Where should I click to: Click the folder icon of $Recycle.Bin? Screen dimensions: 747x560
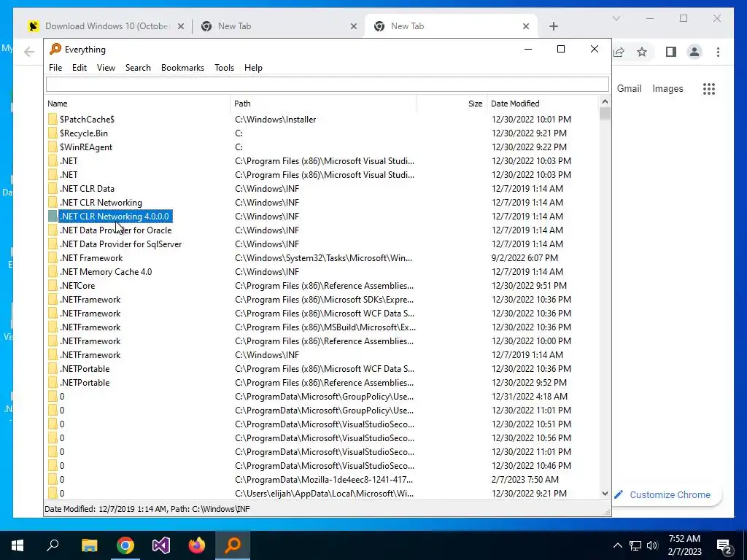53,133
